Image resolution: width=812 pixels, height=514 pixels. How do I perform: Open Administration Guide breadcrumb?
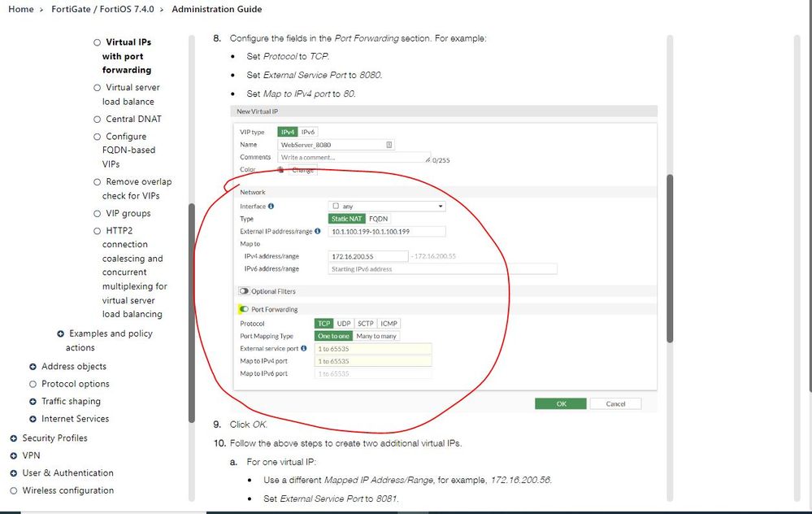[x=217, y=9]
